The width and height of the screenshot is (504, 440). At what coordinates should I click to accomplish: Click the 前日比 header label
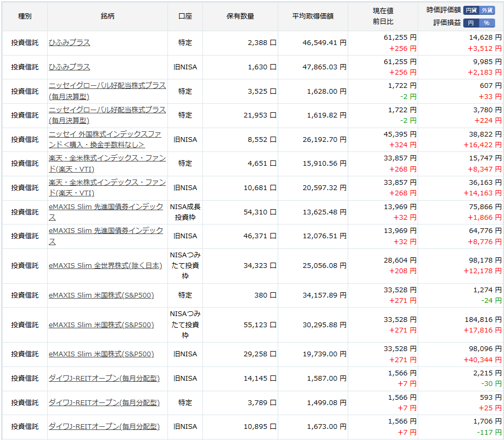coord(383,22)
